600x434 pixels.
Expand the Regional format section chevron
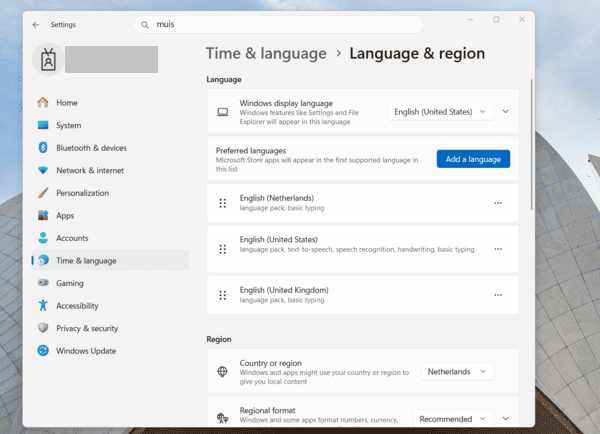tap(505, 419)
